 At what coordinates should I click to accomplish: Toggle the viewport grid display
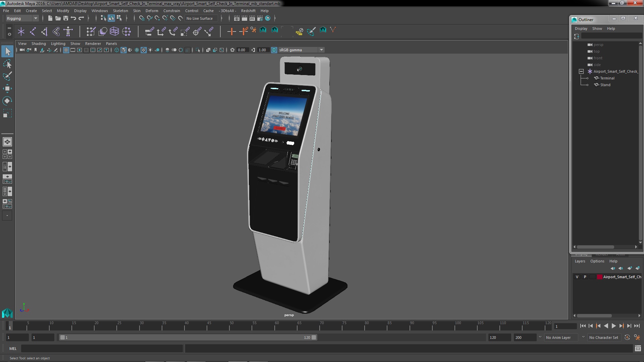pyautogui.click(x=66, y=50)
